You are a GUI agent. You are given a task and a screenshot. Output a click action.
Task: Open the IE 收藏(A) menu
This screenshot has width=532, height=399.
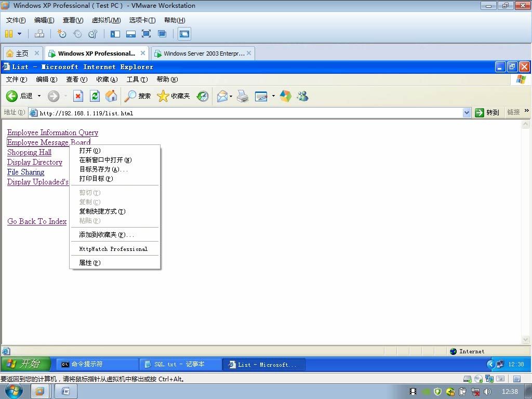[107, 79]
